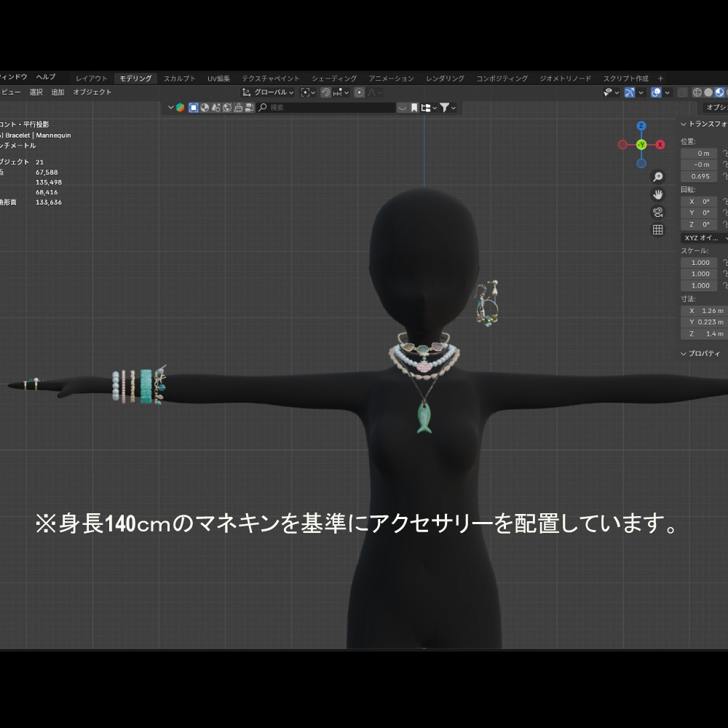Viewport: 728px width, 728px height.
Task: Switch to UV編集 workspace tab
Action: [x=218, y=79]
